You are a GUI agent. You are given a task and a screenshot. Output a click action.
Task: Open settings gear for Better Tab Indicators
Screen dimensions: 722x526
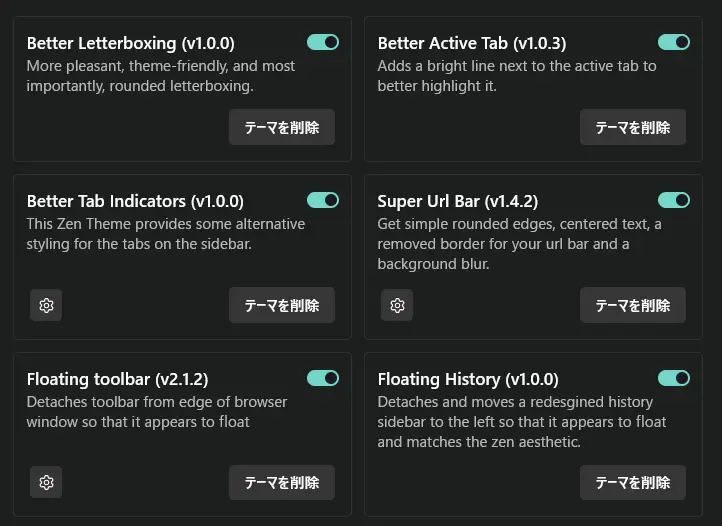tap(46, 305)
